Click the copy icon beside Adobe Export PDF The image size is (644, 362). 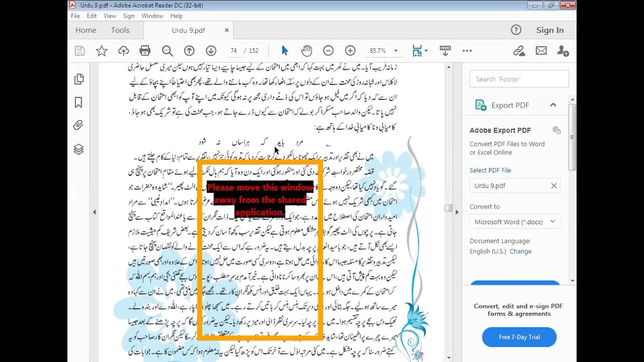[556, 130]
